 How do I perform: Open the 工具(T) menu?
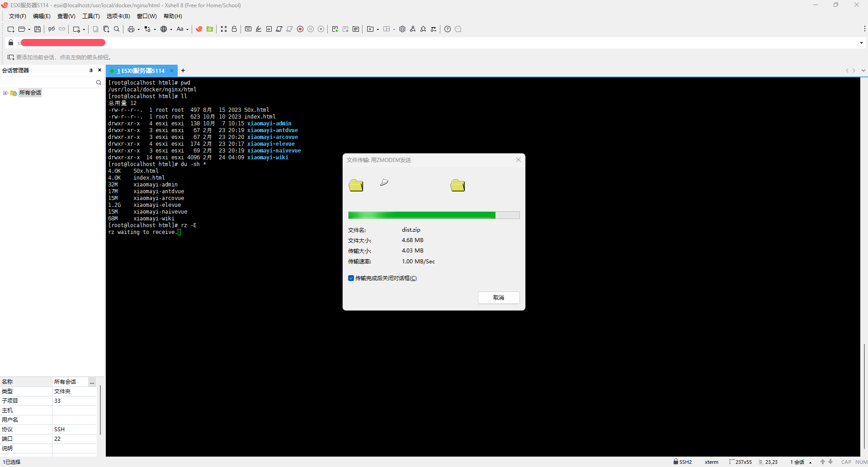pos(90,16)
